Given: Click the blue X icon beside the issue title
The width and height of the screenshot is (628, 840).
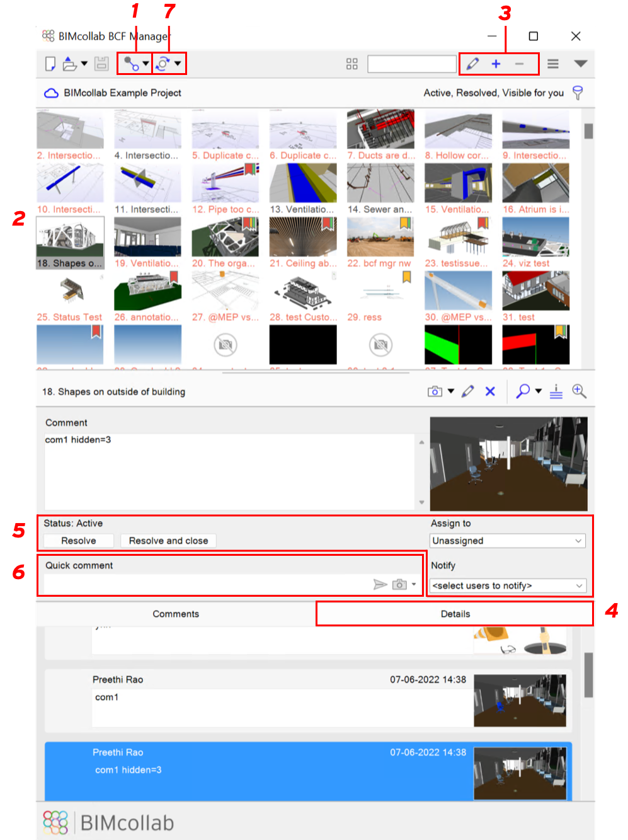Looking at the screenshot, I should click(x=490, y=391).
